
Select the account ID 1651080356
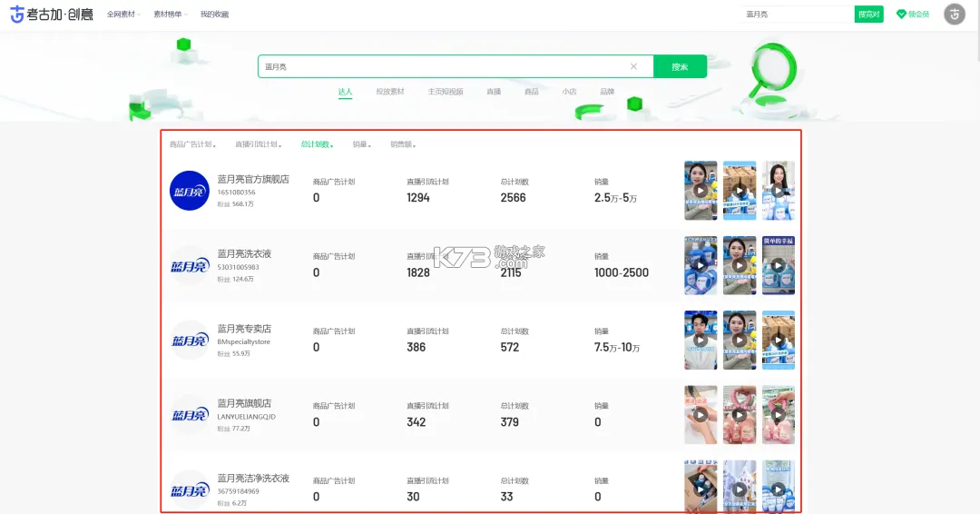point(236,192)
